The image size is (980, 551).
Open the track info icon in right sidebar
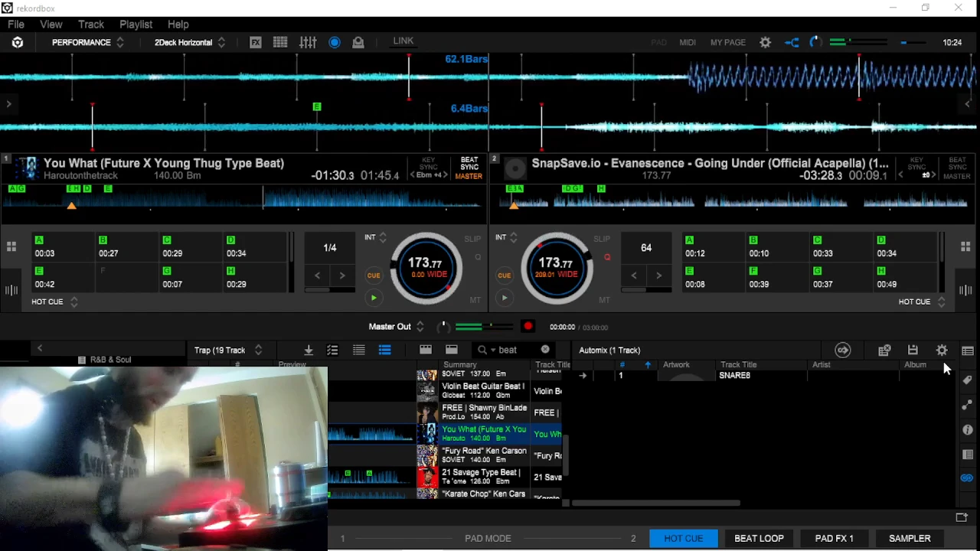pos(968,430)
